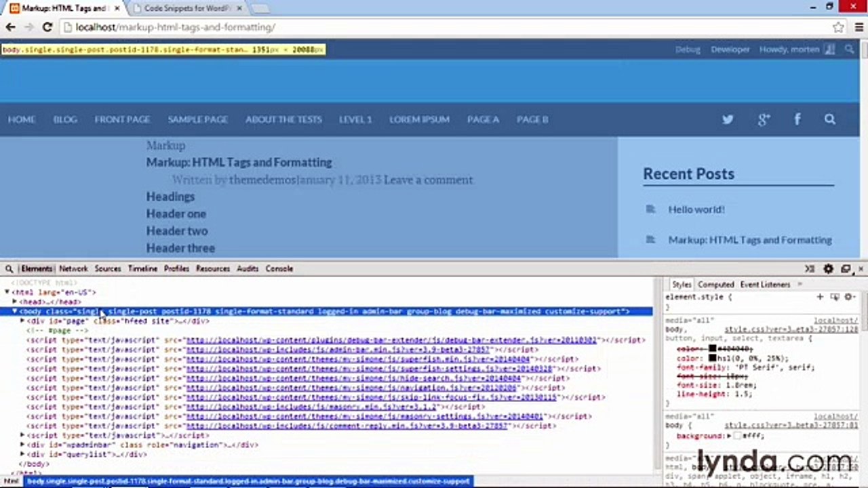Open LOREM IPSUM navigation link
868x488 pixels.
[419, 119]
